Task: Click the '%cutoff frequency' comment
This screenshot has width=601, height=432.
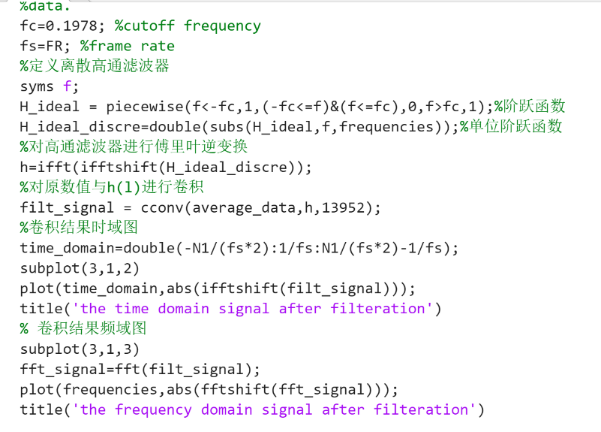Action: 188,26
